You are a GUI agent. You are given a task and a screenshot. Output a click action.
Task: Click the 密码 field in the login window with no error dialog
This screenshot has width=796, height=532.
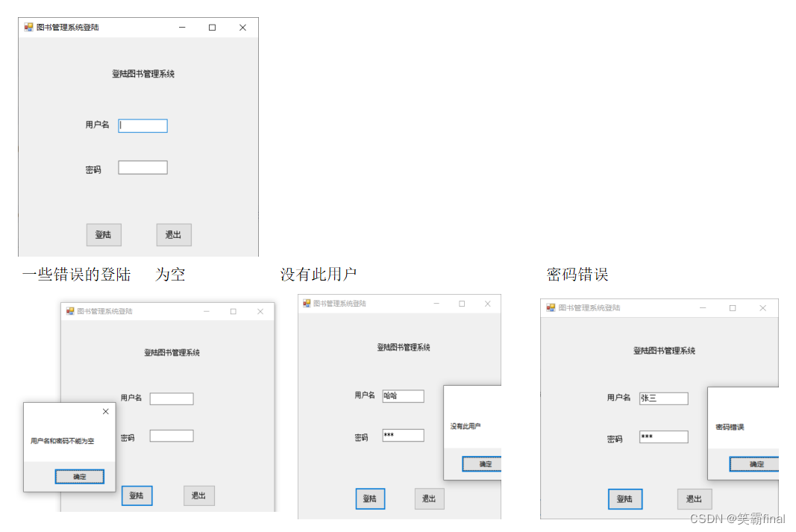tap(142, 168)
